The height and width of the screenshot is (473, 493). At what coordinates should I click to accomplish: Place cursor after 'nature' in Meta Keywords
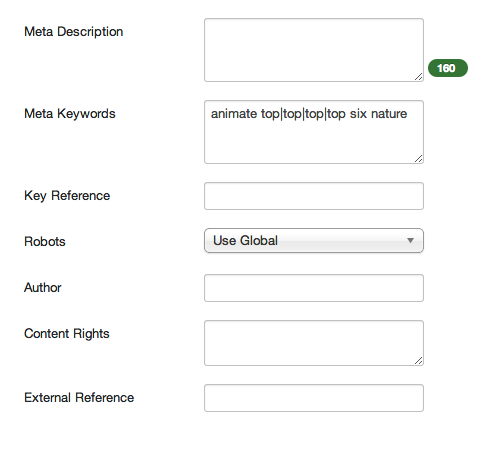[x=408, y=114]
